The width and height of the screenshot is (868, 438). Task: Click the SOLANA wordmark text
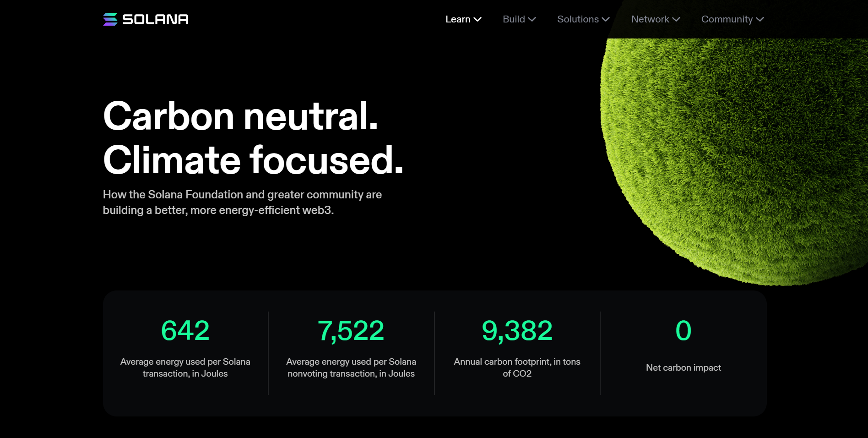coord(156,19)
